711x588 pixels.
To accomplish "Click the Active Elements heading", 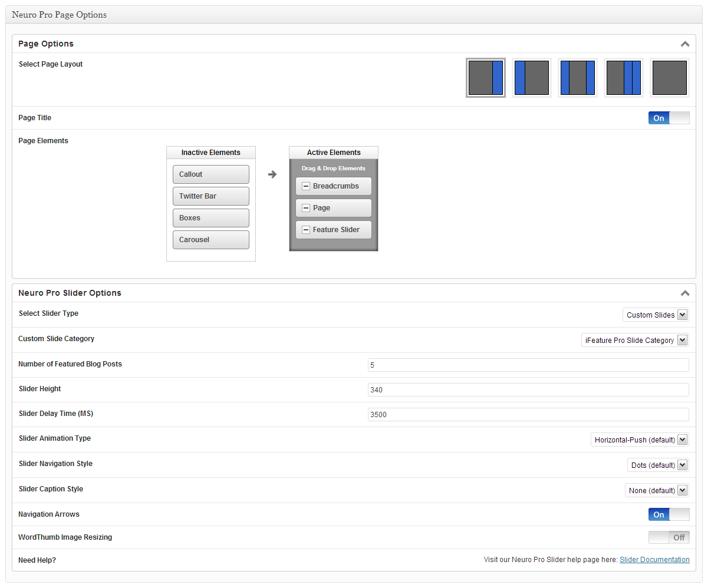I will click(x=334, y=153).
